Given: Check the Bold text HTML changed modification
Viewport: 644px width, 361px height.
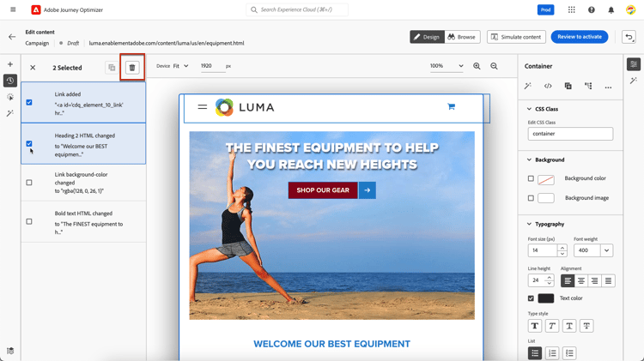Looking at the screenshot, I should tap(29, 221).
